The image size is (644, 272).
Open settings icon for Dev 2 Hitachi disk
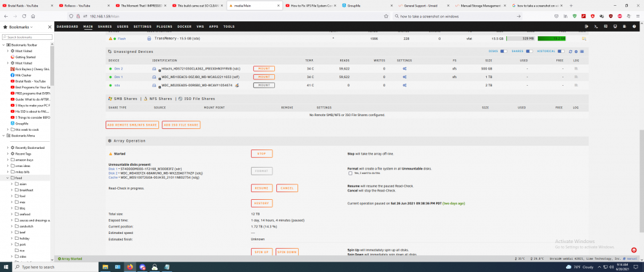click(404, 68)
